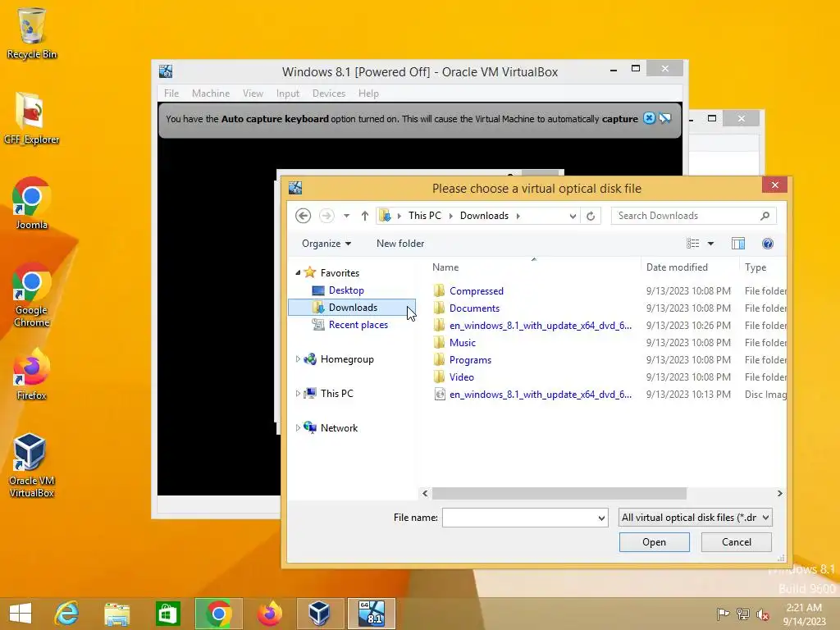The width and height of the screenshot is (840, 630).
Task: Select the Programs folder
Action: click(470, 359)
